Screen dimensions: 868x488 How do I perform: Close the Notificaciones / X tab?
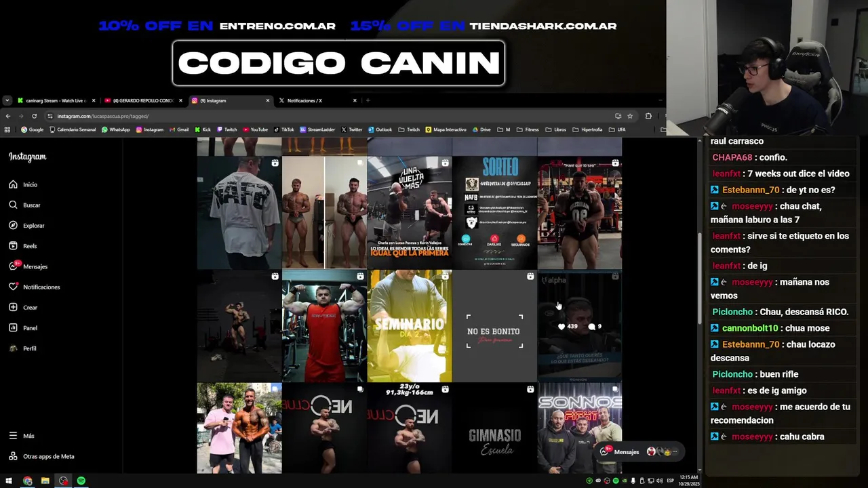355,100
